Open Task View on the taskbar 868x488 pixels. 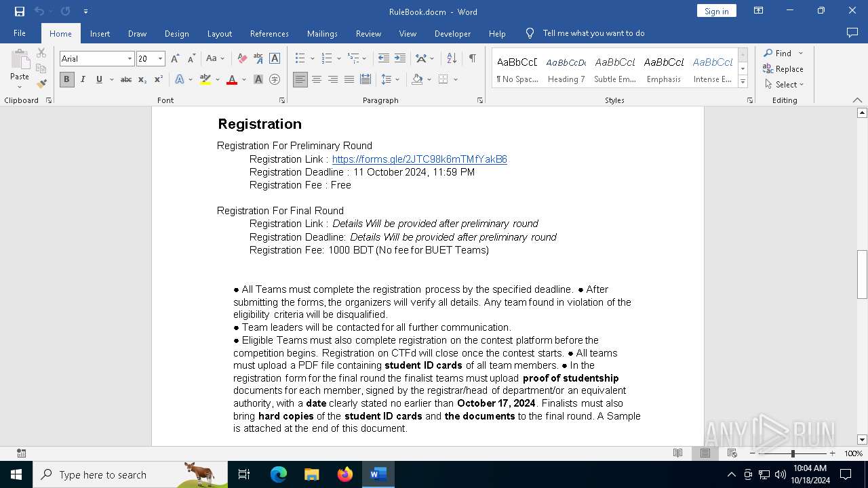tap(244, 474)
